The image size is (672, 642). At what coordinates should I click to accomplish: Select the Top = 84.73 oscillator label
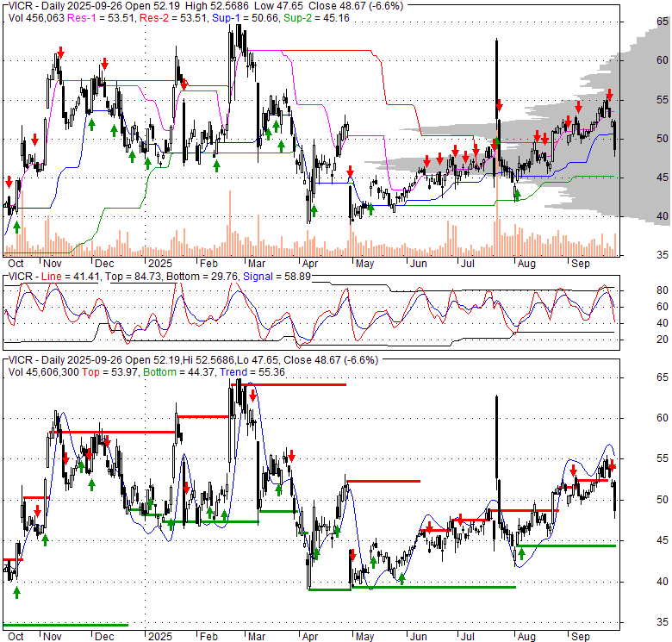tap(134, 277)
